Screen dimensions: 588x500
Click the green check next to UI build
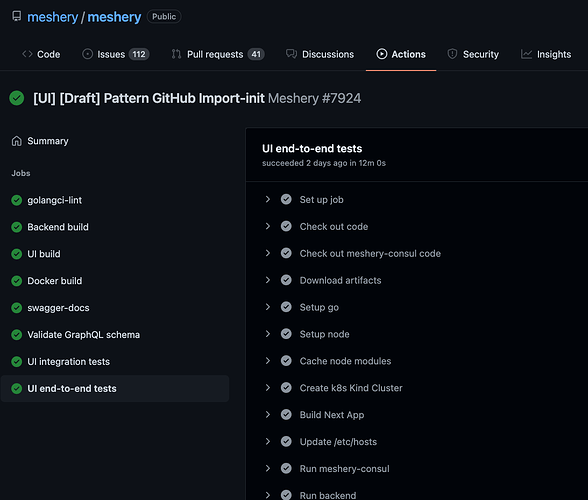(x=16, y=254)
